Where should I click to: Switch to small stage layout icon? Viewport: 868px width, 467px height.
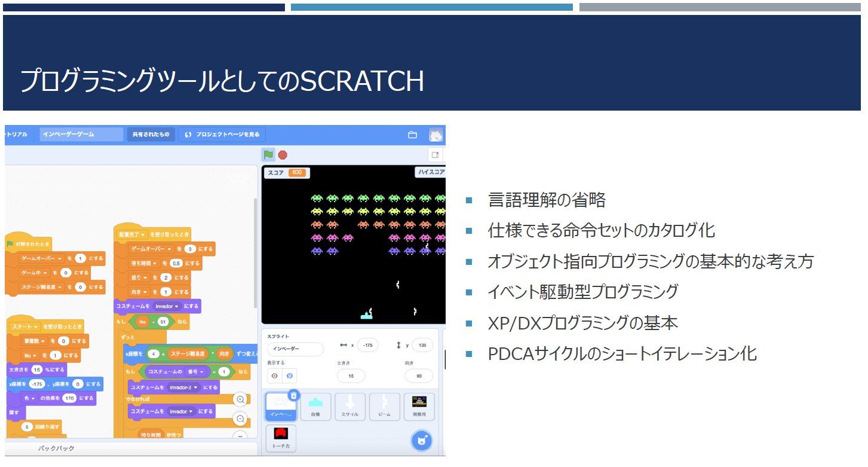tap(435, 155)
